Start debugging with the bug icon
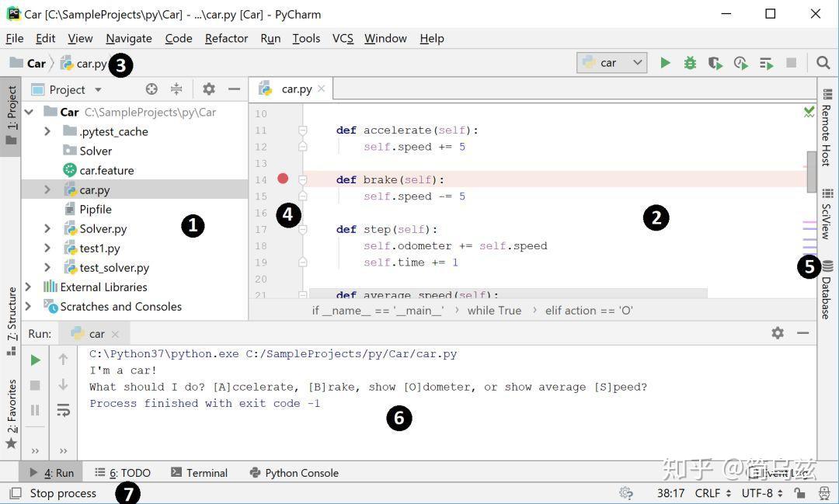Viewport: 839px width, 504px height. pyautogui.click(x=690, y=63)
